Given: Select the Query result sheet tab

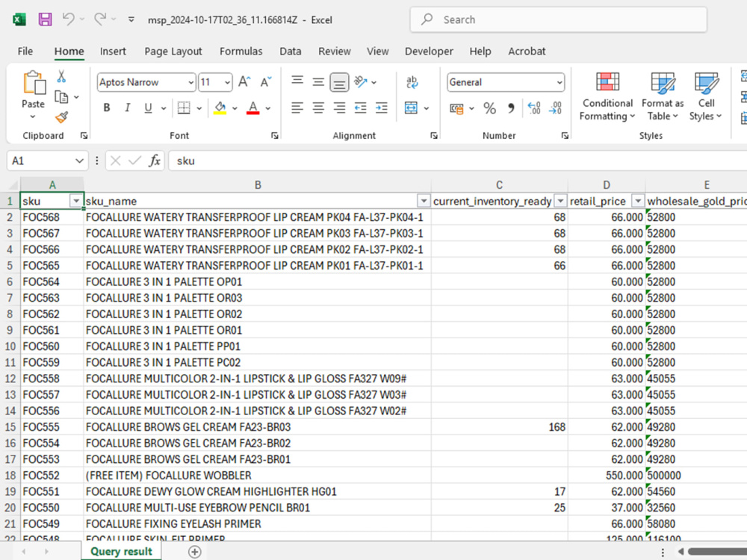Looking at the screenshot, I should tap(121, 552).
